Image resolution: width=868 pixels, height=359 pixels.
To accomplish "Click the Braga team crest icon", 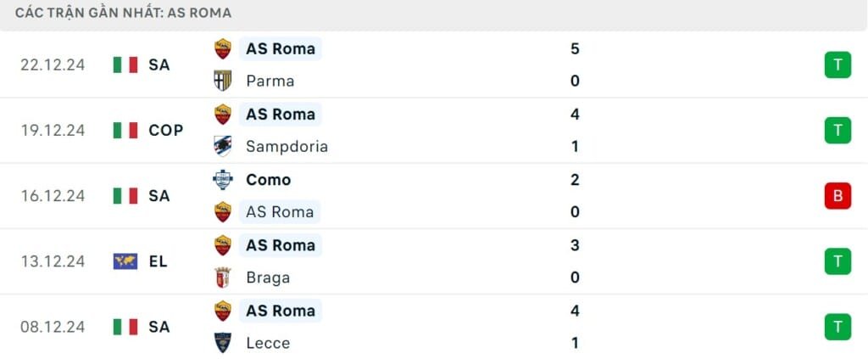I will pyautogui.click(x=223, y=278).
